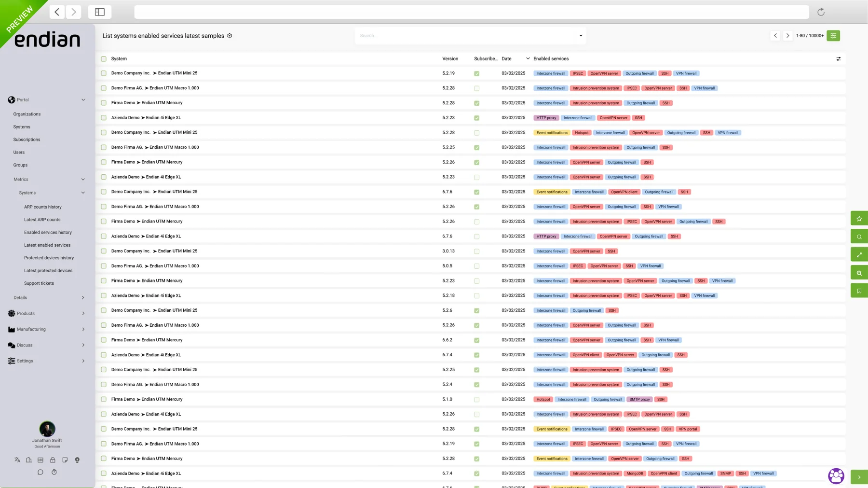Screen dimensions: 868x488
Task: Sort by the Enabled services column header
Action: 551,59
